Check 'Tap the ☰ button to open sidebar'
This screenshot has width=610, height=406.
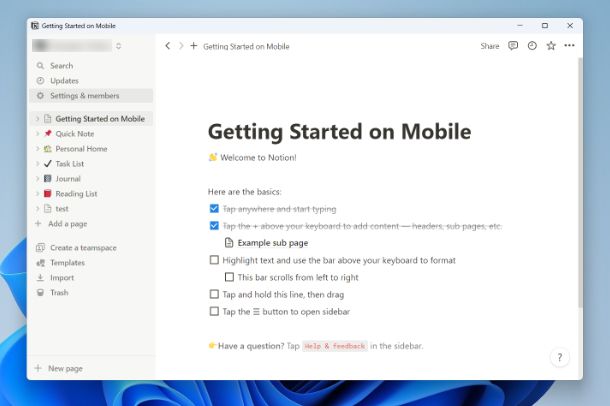click(x=214, y=311)
